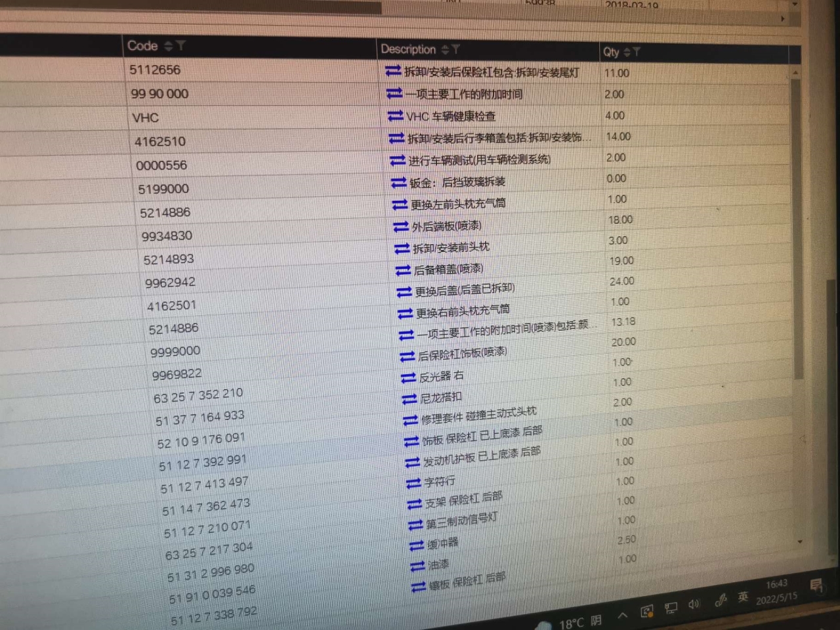This screenshot has height=630, width=840.
Task: Click swap icon beside 反光器 右
Action: (x=409, y=378)
